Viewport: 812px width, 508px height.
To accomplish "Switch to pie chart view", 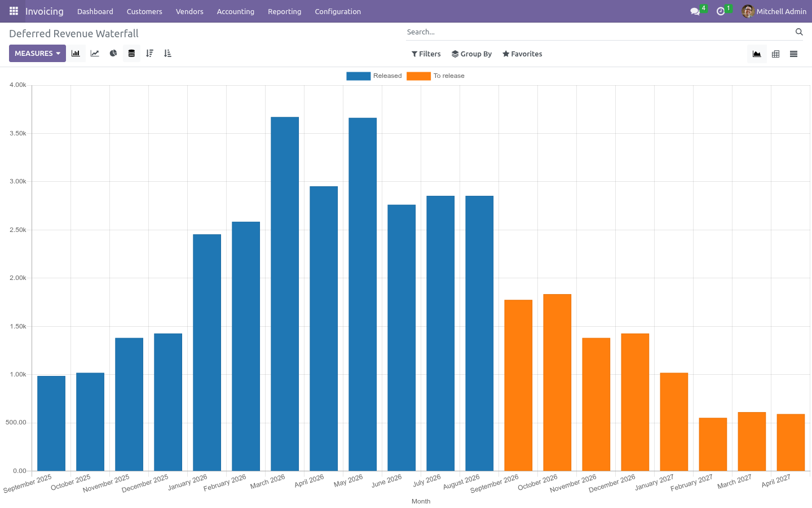I will [113, 54].
